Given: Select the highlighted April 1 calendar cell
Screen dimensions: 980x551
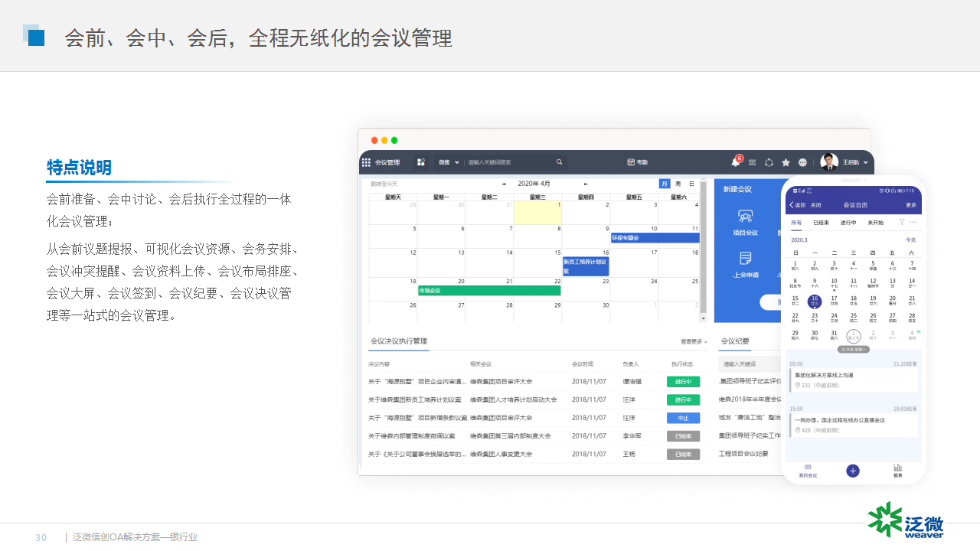Looking at the screenshot, I should click(x=537, y=213).
